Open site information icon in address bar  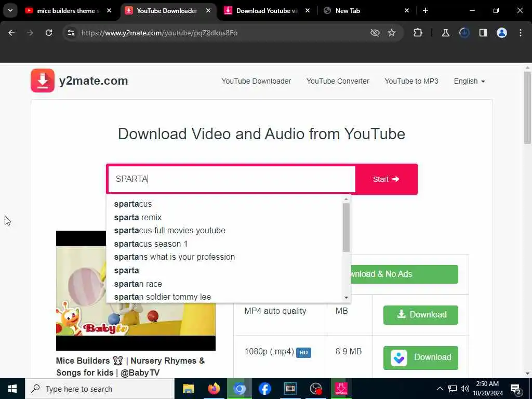tap(71, 33)
